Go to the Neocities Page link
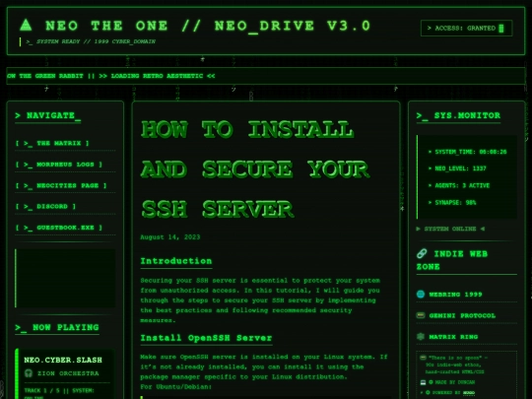 coord(61,185)
